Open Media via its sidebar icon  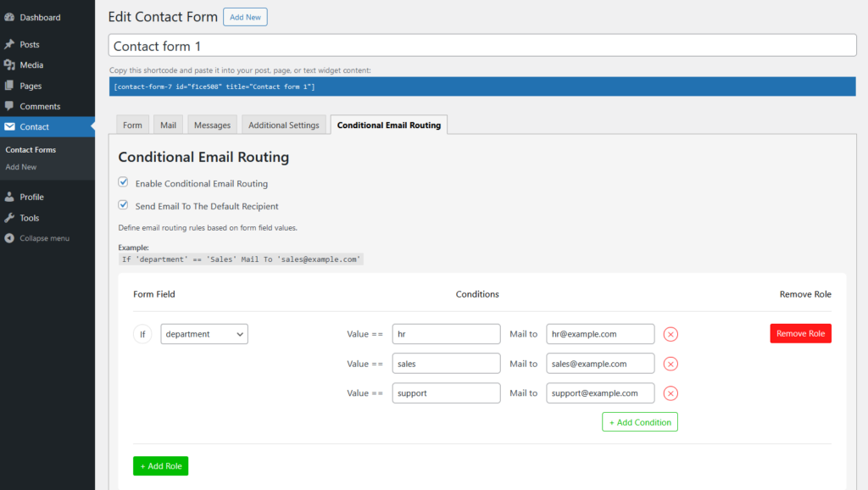9,65
